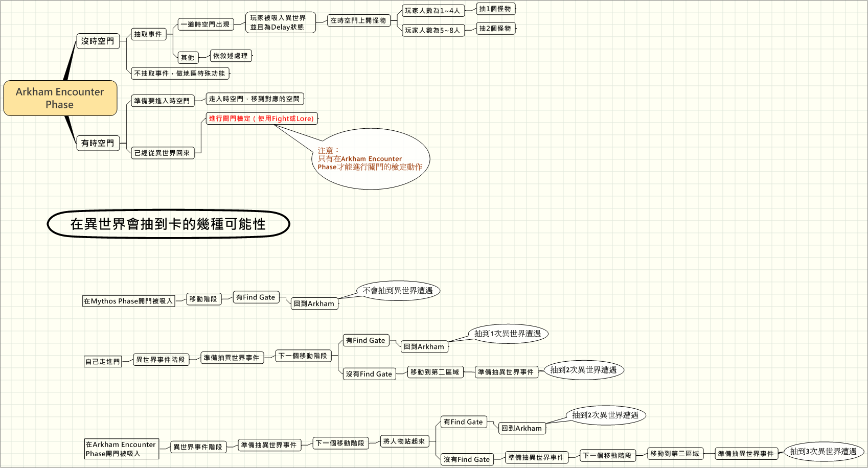Select the 在Arkham Encounter Phase開門被吸入 node

coord(122,449)
